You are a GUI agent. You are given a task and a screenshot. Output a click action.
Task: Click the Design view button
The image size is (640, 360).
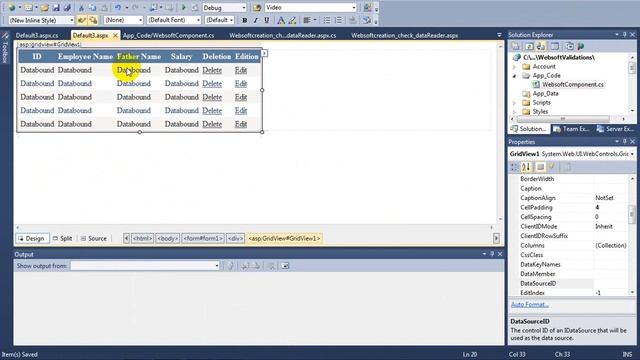click(x=32, y=238)
